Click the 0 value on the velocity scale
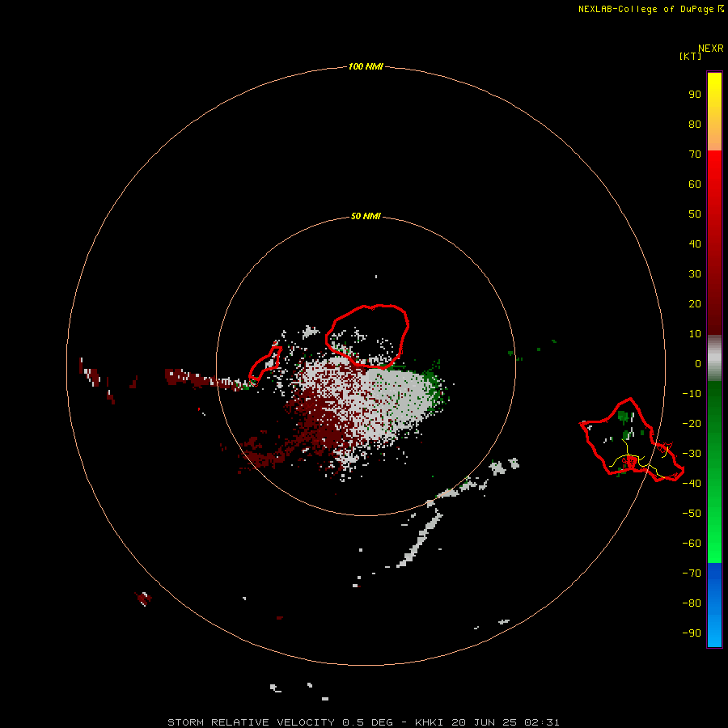 (x=698, y=363)
